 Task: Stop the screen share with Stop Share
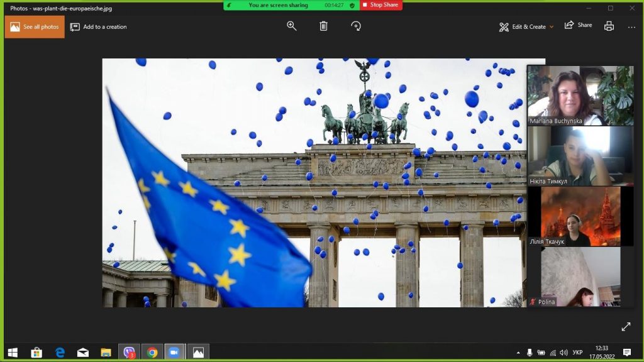point(380,5)
